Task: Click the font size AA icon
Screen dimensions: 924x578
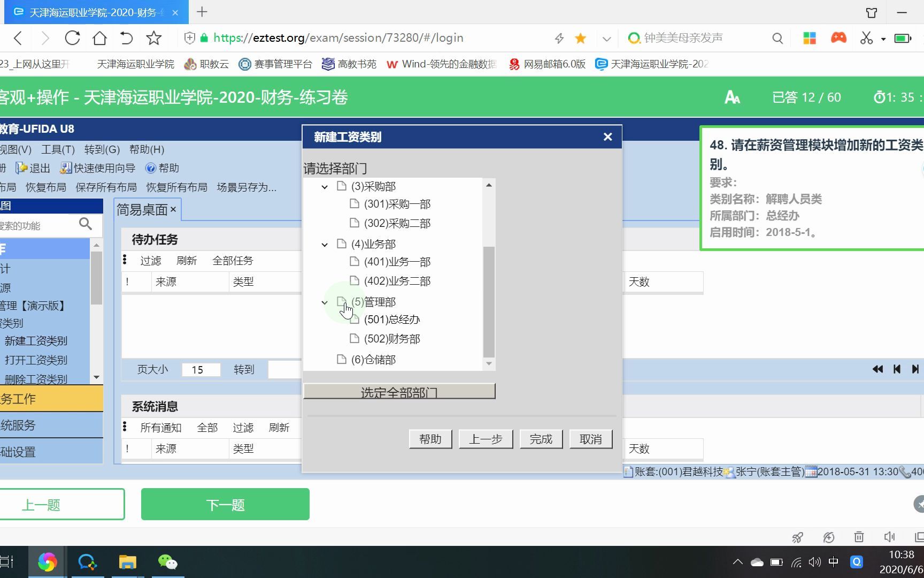Action: (732, 97)
